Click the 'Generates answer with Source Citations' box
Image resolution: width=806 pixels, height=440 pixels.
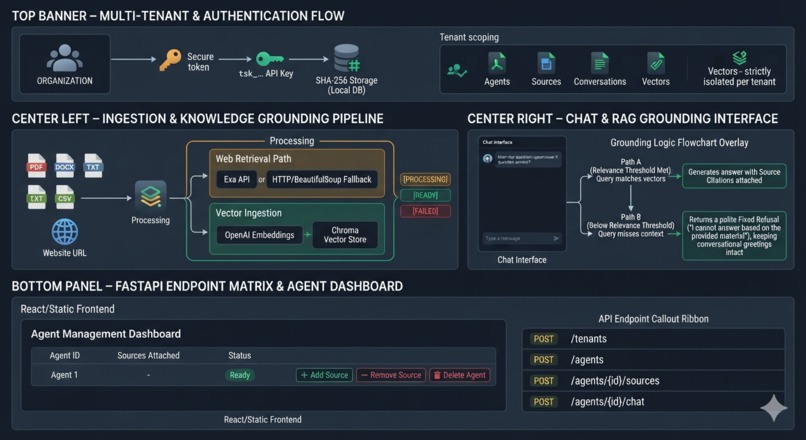pos(734,176)
